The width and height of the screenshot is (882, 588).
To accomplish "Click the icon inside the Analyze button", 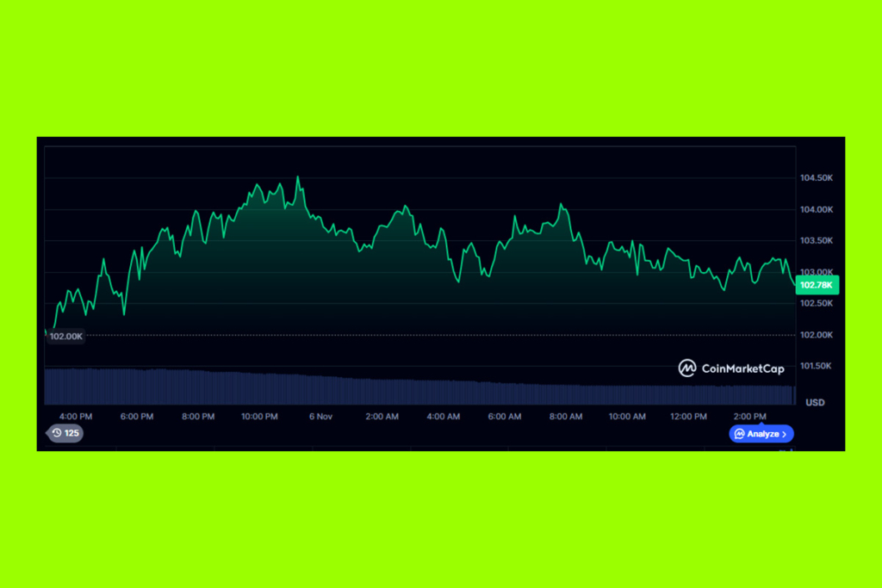I will (739, 434).
